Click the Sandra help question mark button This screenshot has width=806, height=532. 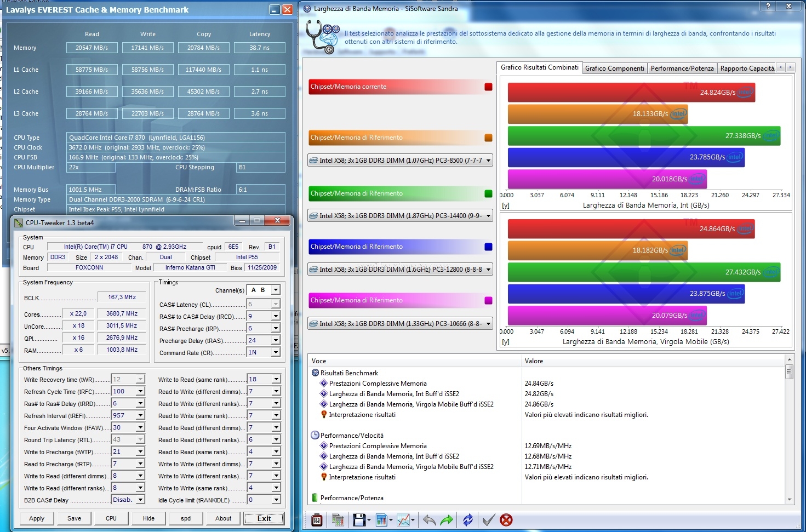768,6
